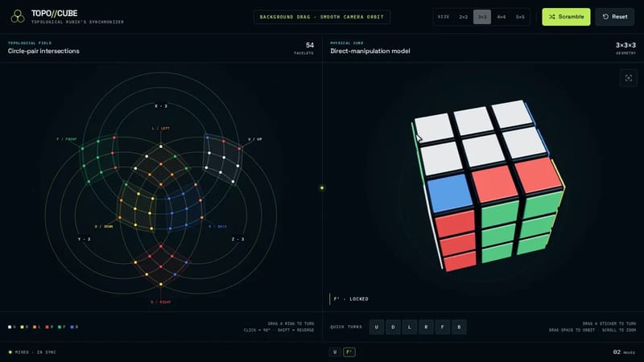Screen dimensions: 644x362
Task: Click the U / UP face label
Action: point(254,139)
